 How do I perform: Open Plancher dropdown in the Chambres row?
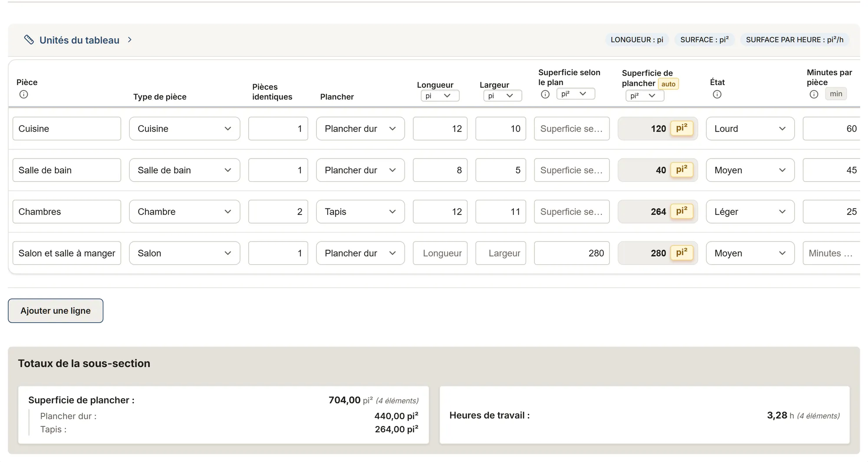pyautogui.click(x=360, y=212)
